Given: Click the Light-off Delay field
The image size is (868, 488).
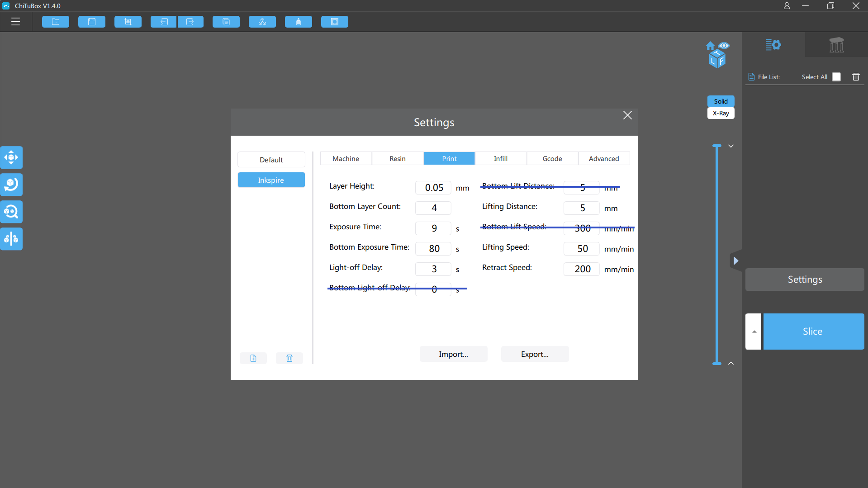Looking at the screenshot, I should pyautogui.click(x=433, y=269).
